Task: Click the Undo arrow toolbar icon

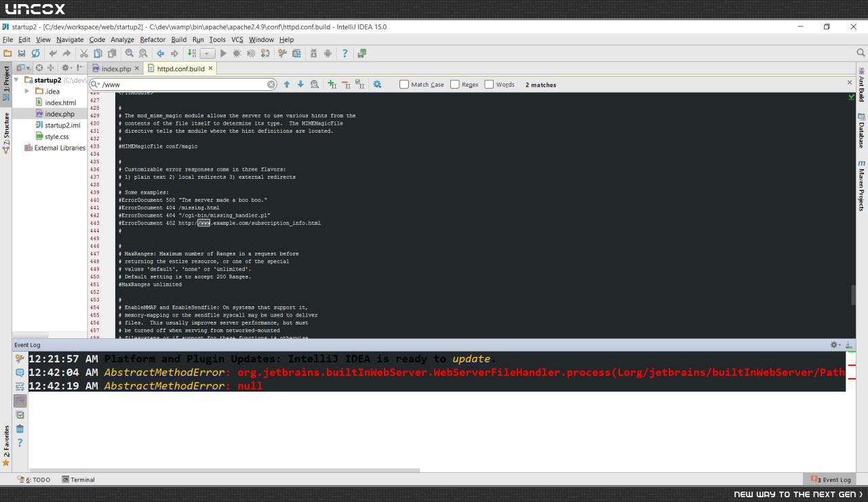Action: 52,53
